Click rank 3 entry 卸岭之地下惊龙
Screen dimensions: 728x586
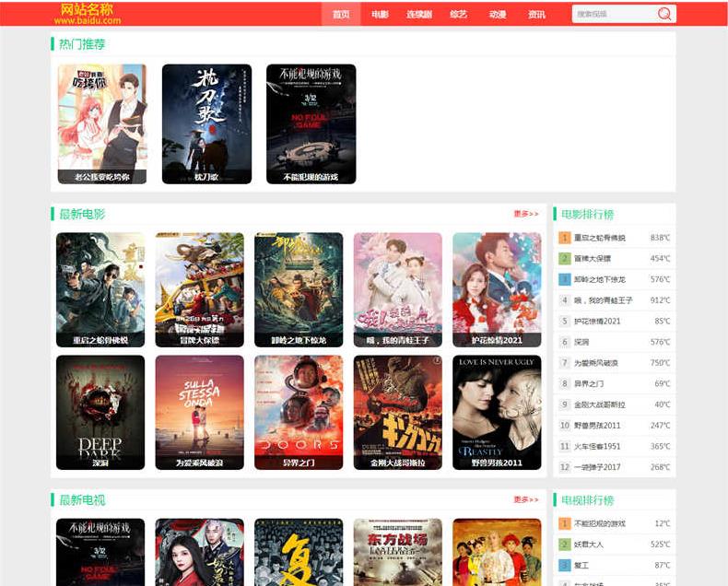599,279
